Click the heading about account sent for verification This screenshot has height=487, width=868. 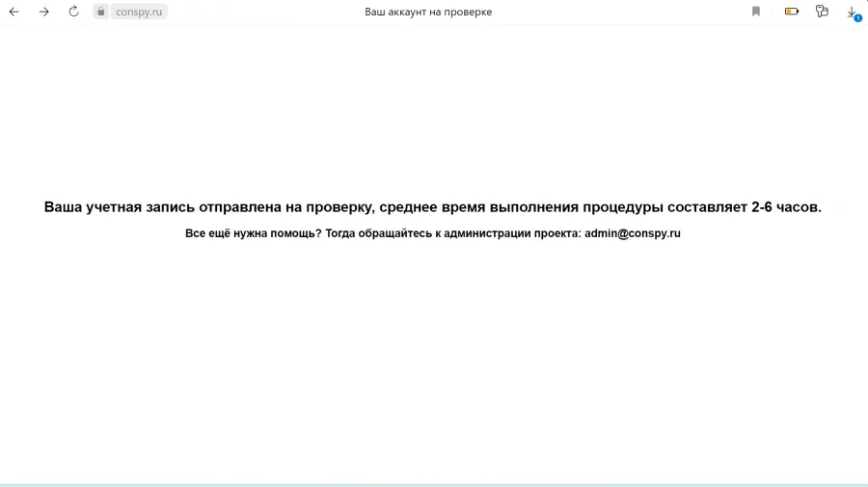433,207
